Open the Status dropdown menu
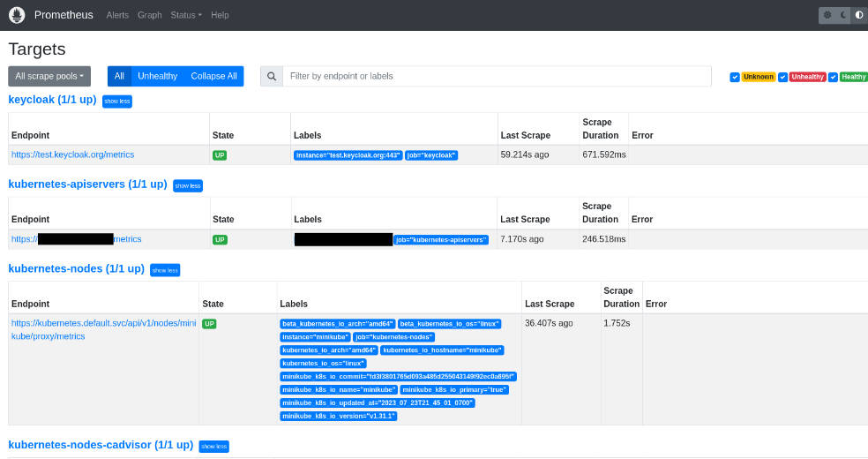 point(186,15)
